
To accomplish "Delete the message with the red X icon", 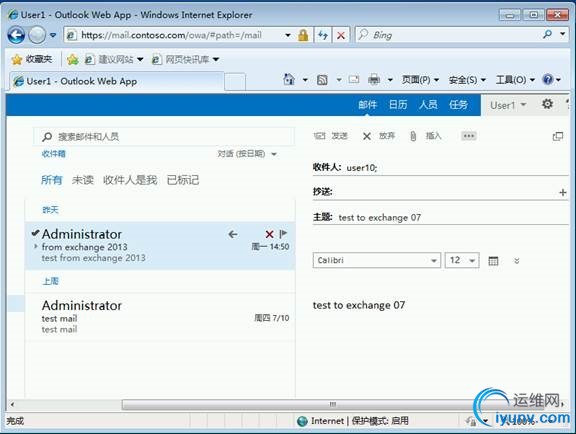I will pos(269,234).
